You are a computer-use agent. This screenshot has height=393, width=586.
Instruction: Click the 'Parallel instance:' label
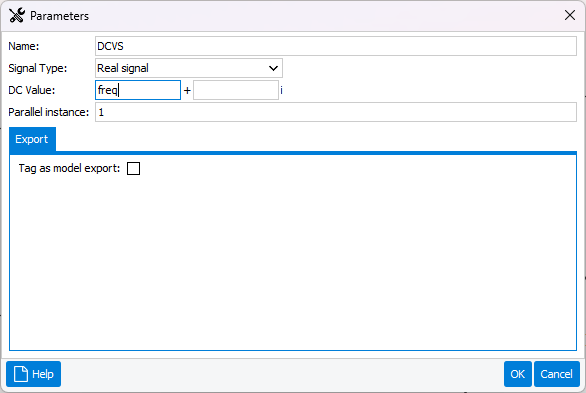click(49, 112)
